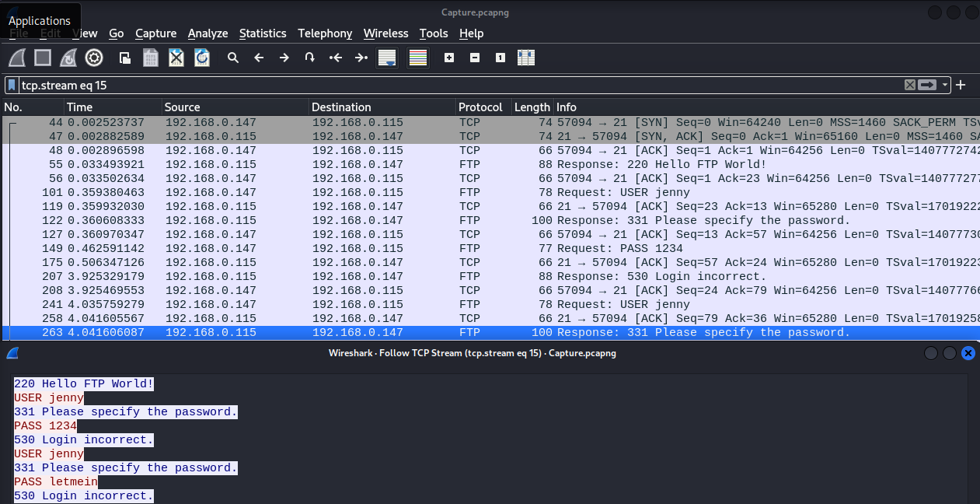Toggle packet colorization rules
Viewport: 980px width, 504px height.
pyautogui.click(x=418, y=58)
